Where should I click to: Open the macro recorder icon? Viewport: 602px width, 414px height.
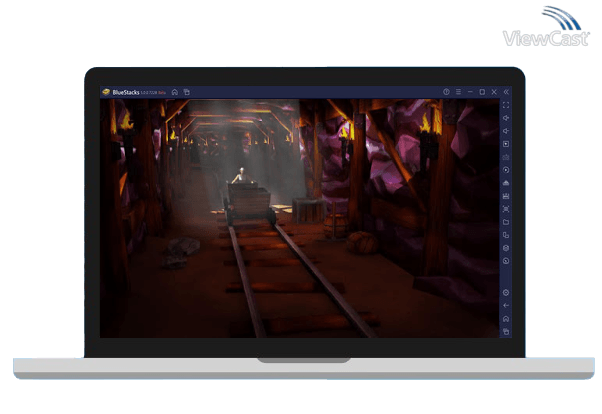click(x=506, y=196)
